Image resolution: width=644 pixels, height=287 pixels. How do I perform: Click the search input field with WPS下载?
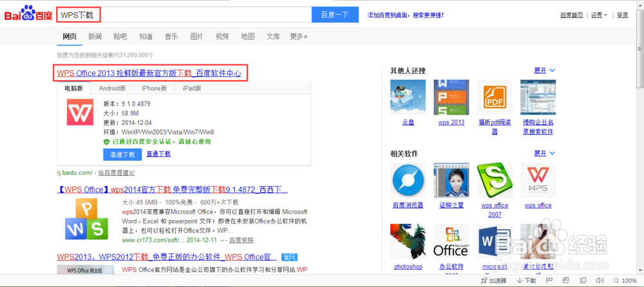(x=184, y=15)
